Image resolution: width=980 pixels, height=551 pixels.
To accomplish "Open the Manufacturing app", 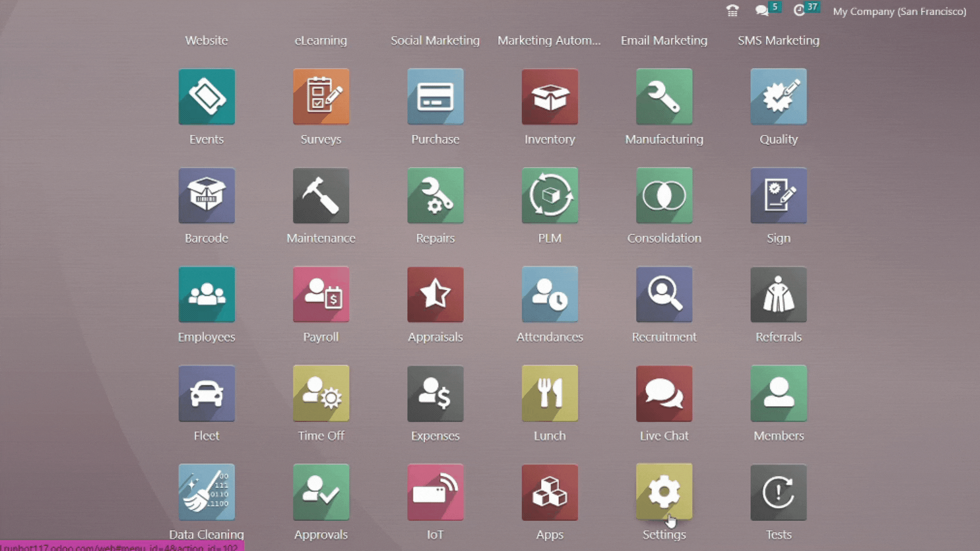I will coord(664,97).
